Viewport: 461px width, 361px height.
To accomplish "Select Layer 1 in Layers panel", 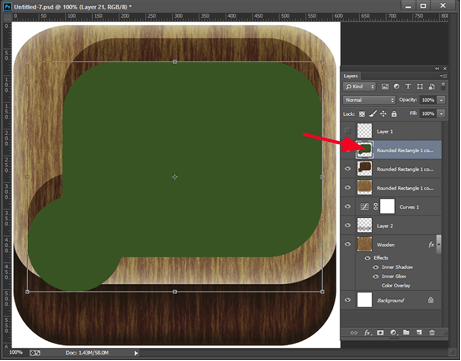I will tap(391, 131).
